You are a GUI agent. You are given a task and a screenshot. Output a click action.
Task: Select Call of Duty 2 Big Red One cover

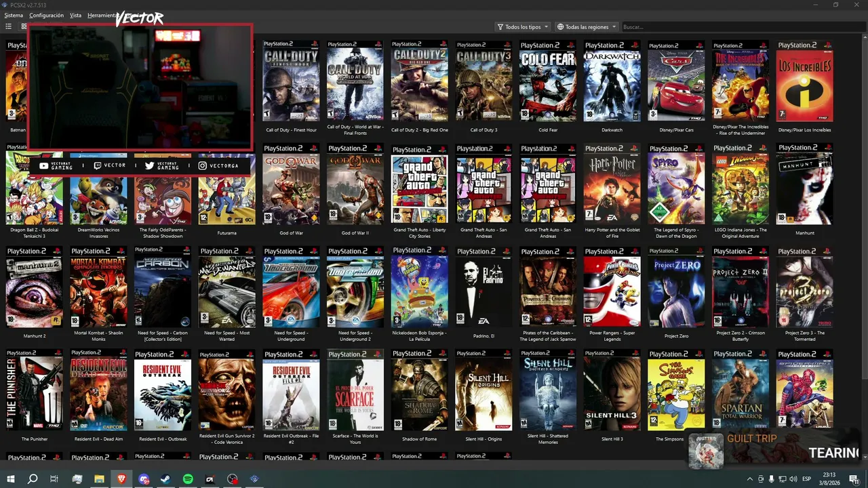420,81
